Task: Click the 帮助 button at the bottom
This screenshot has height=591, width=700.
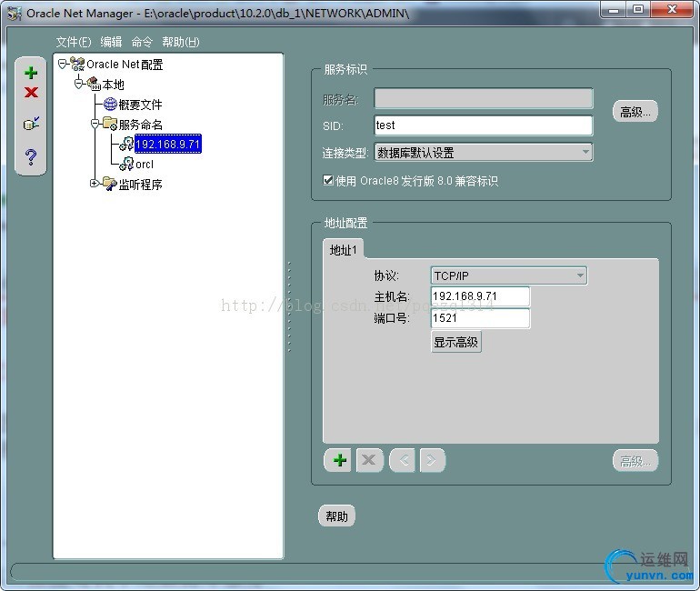Action: click(336, 516)
